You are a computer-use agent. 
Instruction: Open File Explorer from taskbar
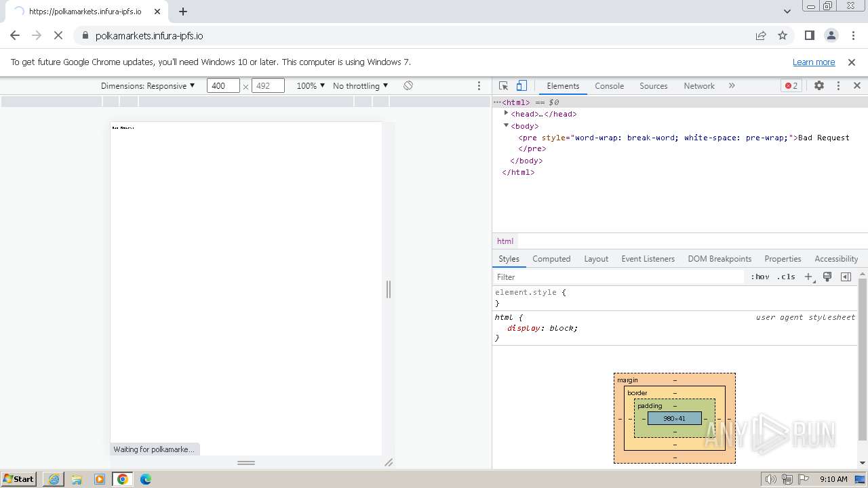[77, 479]
